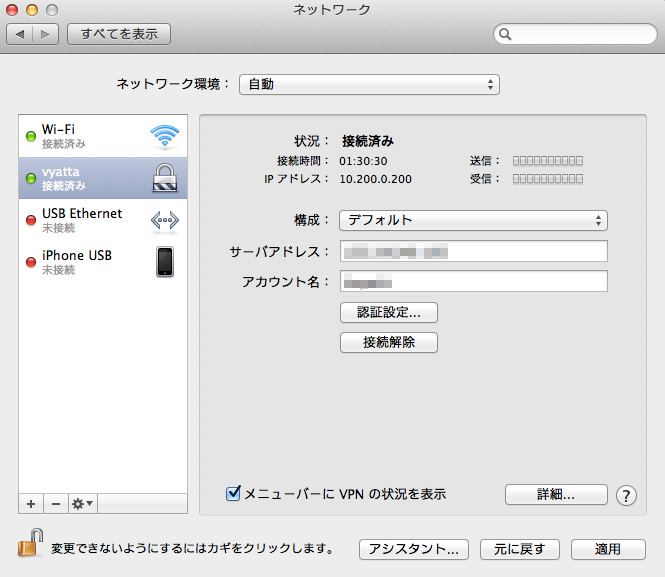Click the USB Ethernet arrows icon
665x577 pixels.
[165, 220]
